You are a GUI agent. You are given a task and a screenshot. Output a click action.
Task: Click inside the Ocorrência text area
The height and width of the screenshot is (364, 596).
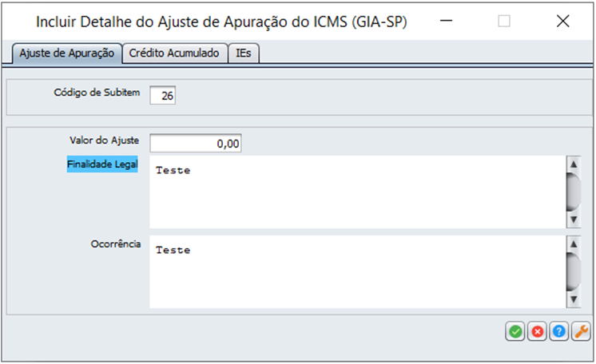point(358,271)
